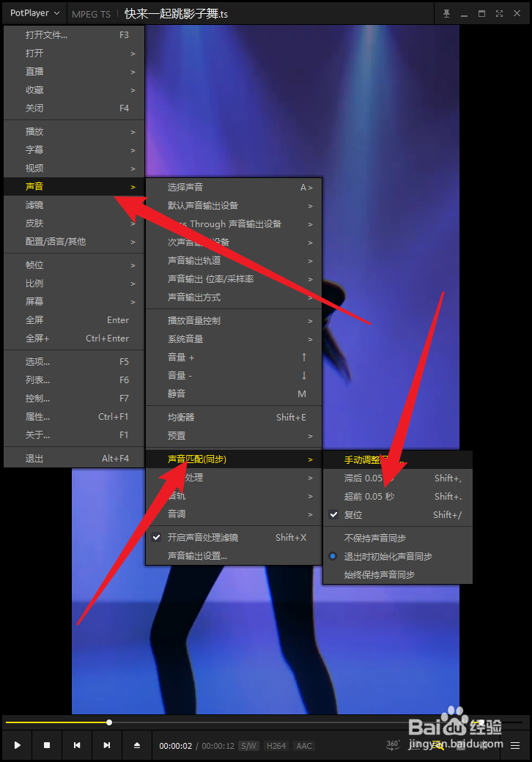Image resolution: width=532 pixels, height=762 pixels.
Task: Click 音量 + to raise volume
Action: tap(234, 358)
